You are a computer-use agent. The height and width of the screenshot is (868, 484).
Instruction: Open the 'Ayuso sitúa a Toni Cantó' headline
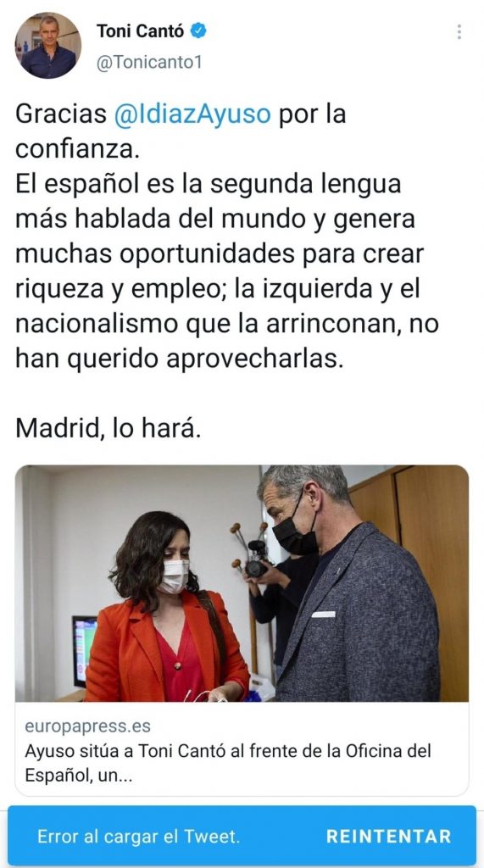coord(228,751)
